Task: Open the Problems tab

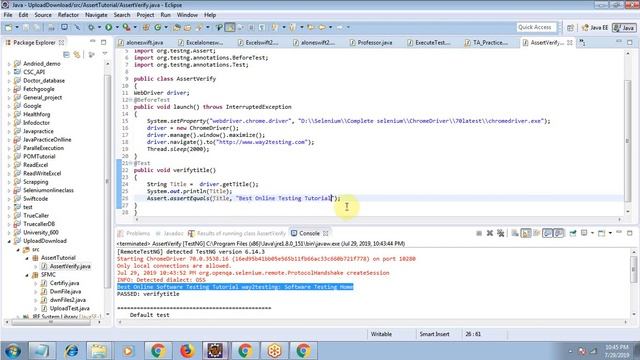Action: 134,233
